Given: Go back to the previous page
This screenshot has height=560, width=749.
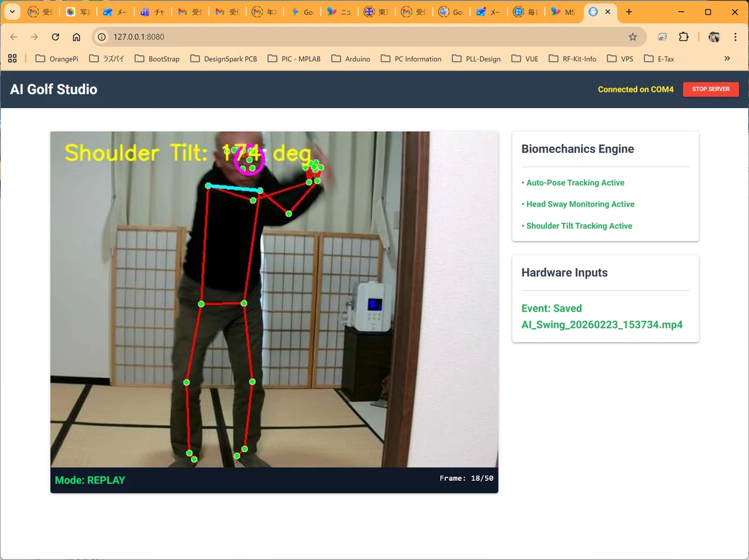Looking at the screenshot, I should tap(14, 37).
